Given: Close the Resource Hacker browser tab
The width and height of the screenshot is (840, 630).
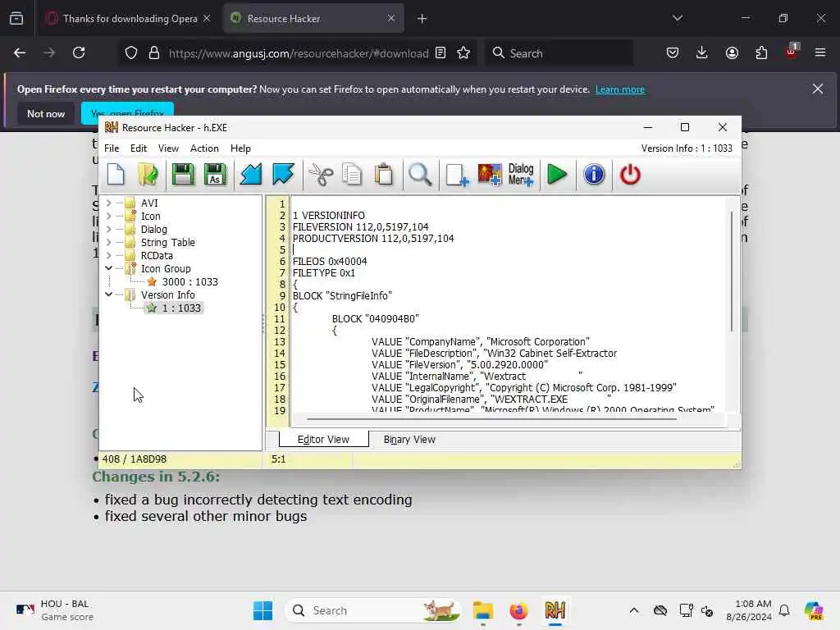Looking at the screenshot, I should pos(391,18).
